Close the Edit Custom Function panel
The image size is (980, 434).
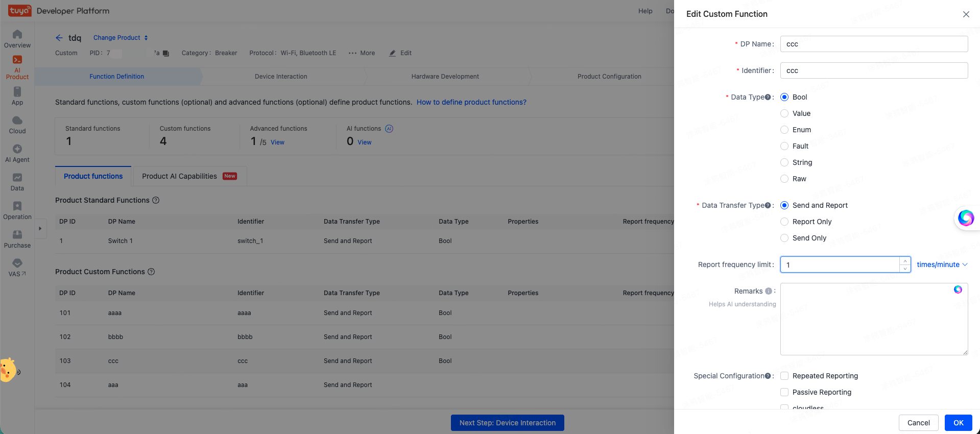click(x=966, y=14)
